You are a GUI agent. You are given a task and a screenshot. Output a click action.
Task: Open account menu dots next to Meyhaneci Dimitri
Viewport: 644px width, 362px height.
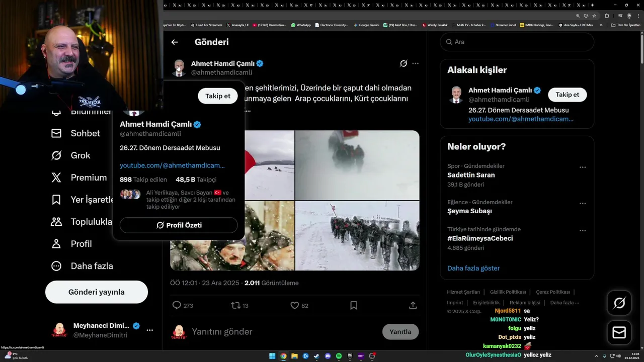point(149,330)
